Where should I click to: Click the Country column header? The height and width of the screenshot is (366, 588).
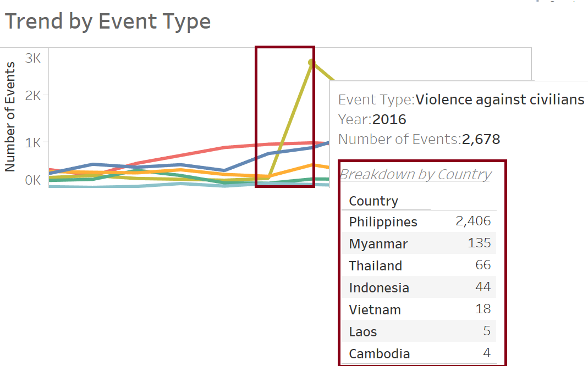pyautogui.click(x=373, y=201)
